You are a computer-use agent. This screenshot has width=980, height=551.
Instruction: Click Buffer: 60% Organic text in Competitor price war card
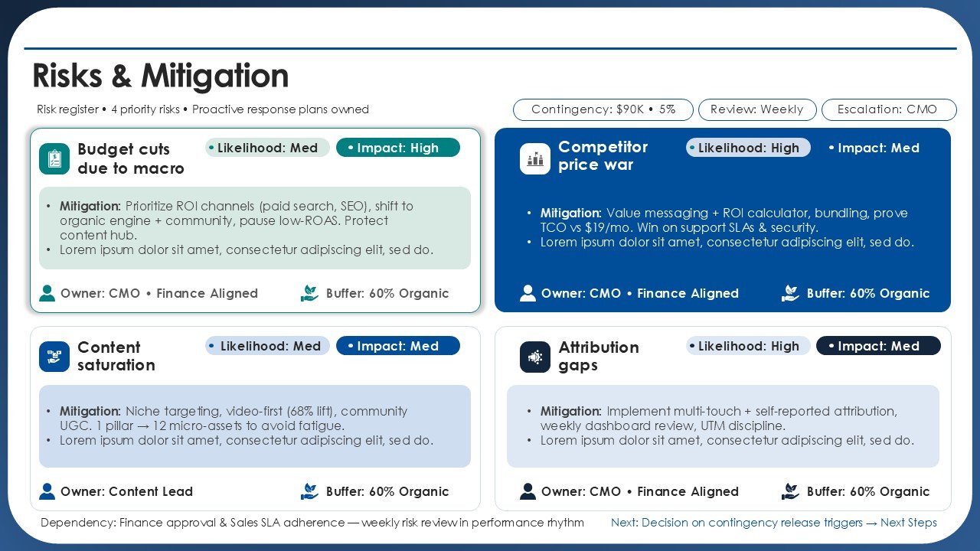[x=868, y=293]
